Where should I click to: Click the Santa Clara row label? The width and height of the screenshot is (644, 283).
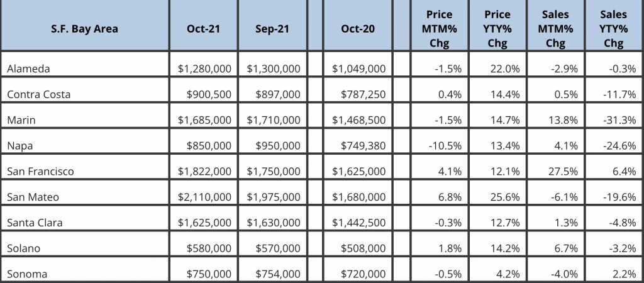35,223
